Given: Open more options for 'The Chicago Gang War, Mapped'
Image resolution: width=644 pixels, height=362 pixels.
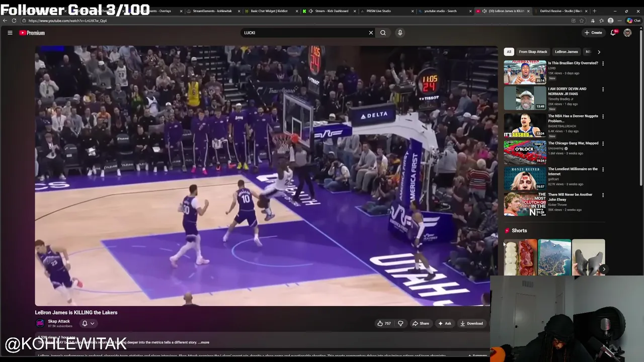Looking at the screenshot, I should (603, 144).
